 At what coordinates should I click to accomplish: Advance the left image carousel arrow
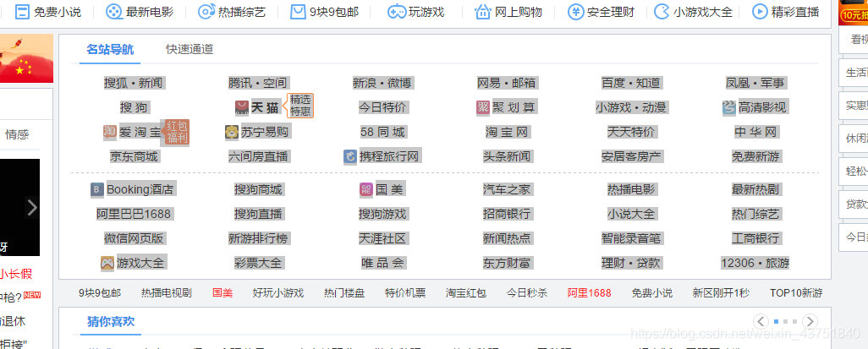click(32, 207)
